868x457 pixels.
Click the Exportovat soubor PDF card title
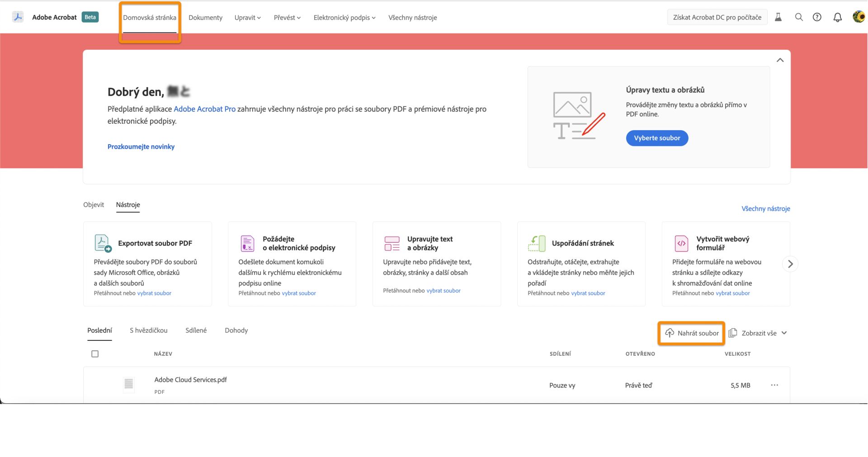coord(155,243)
